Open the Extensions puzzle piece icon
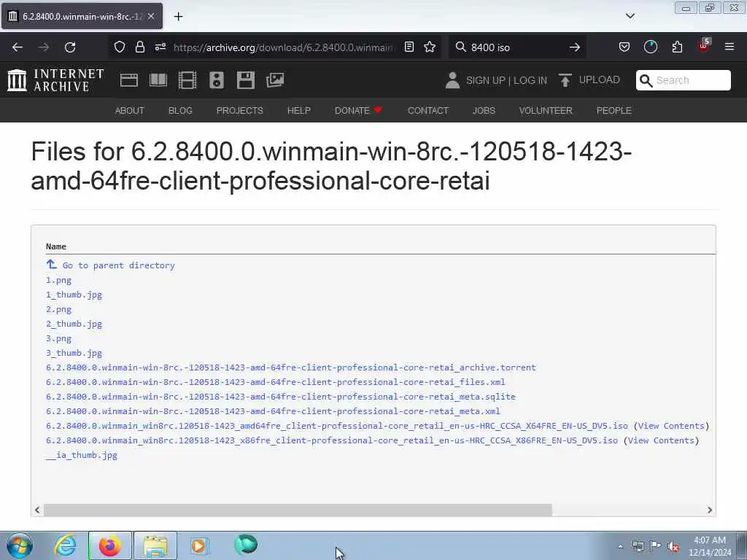The image size is (747, 560). 677,47
